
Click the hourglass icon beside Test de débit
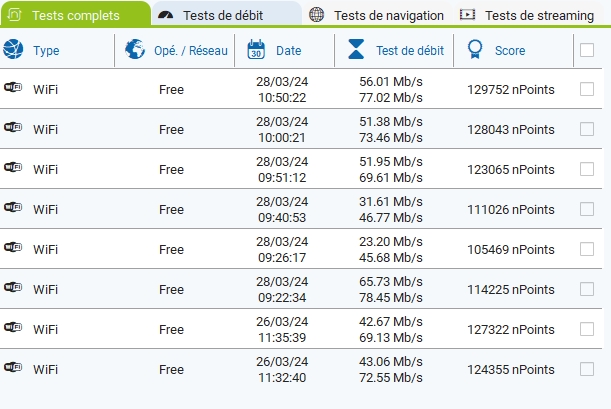[x=356, y=50]
